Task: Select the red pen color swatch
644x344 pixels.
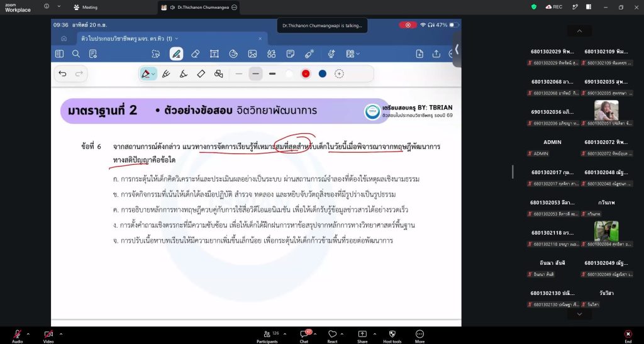Action: pos(306,74)
